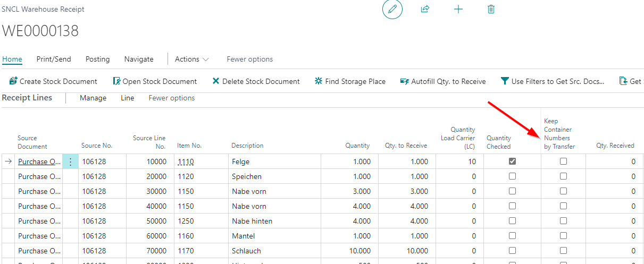The width and height of the screenshot is (644, 264).
Task: Open Stock Document from toolbar
Action: pyautogui.click(x=155, y=81)
